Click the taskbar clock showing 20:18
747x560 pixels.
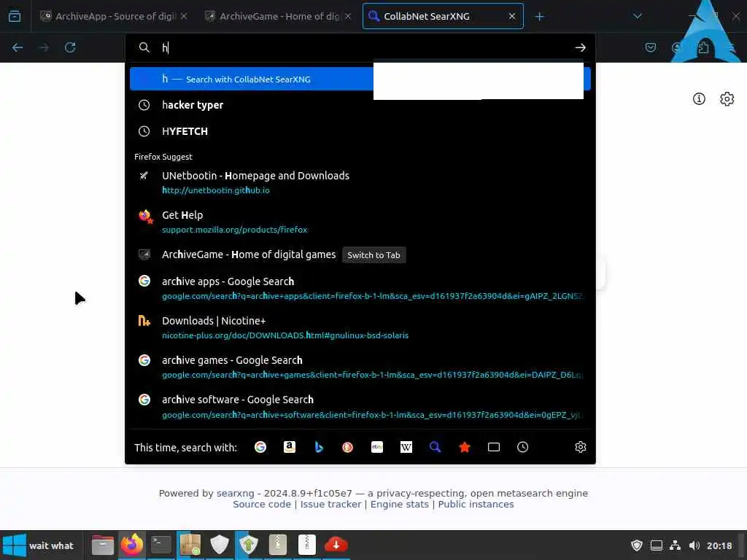click(x=719, y=545)
